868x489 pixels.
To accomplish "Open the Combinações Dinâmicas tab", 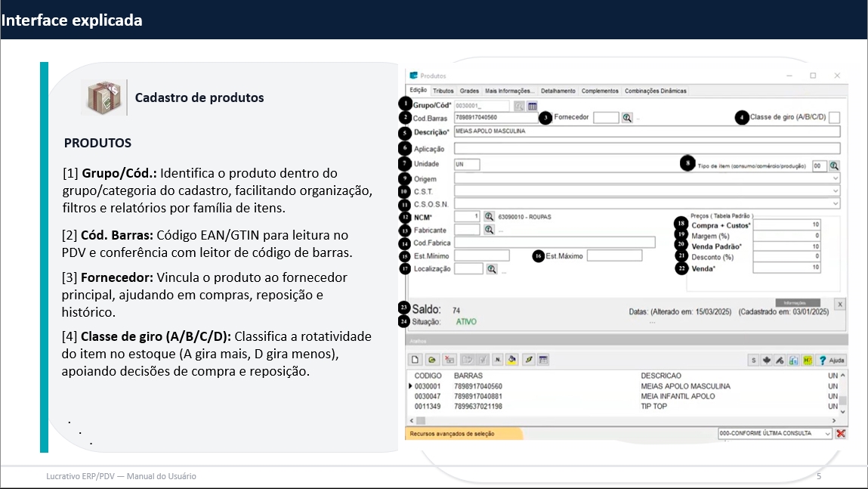I will coord(655,91).
